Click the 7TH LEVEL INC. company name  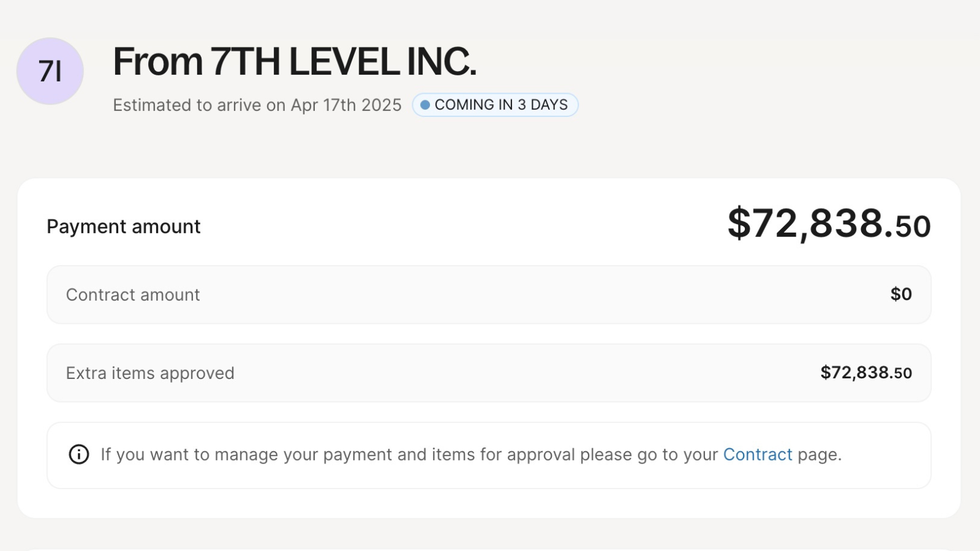pos(343,62)
